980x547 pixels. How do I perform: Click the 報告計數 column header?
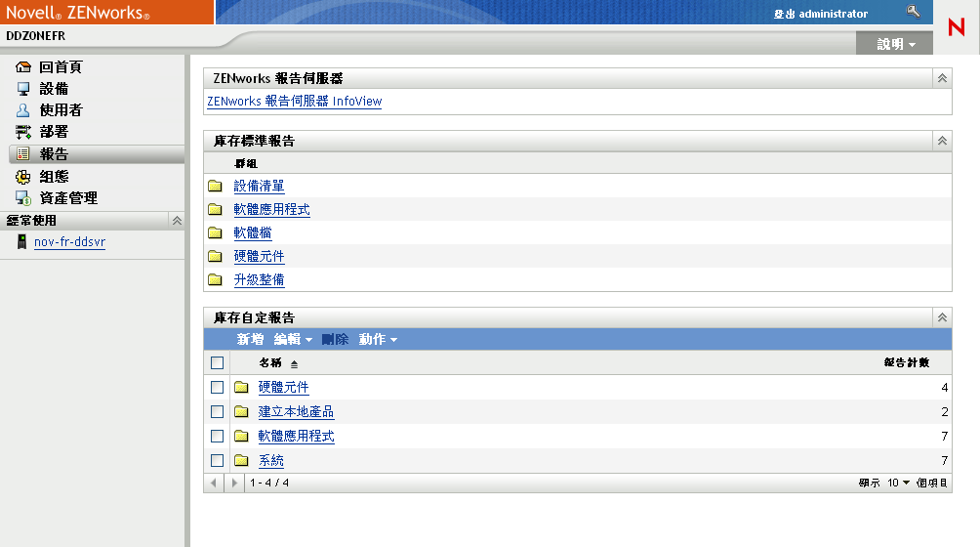(x=906, y=362)
